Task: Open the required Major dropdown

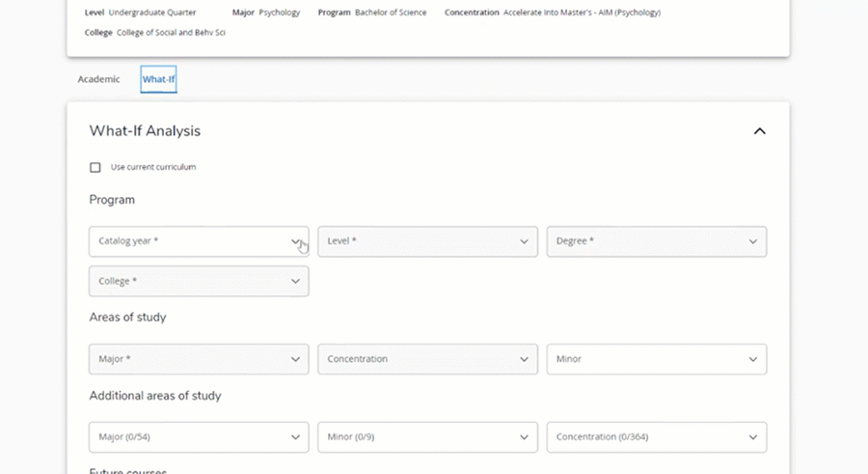Action: [198, 359]
